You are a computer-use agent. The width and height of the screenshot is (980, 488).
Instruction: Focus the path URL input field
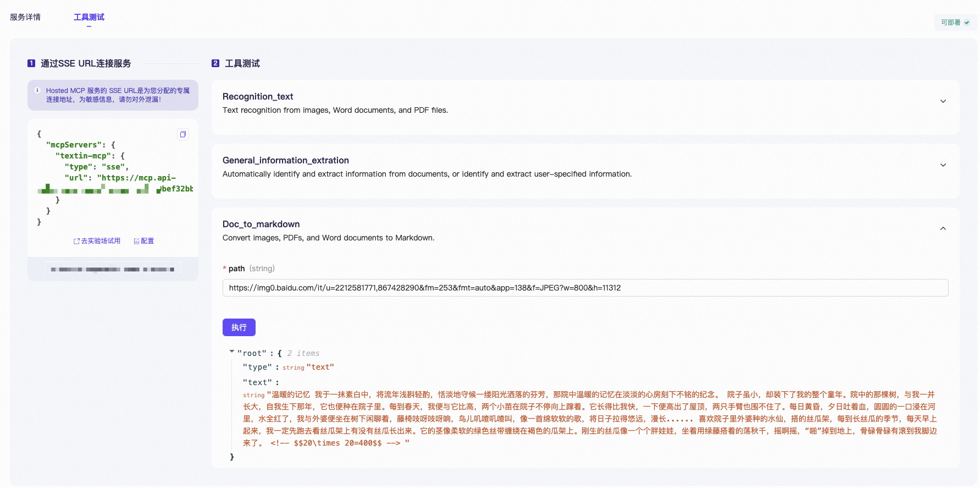click(585, 288)
